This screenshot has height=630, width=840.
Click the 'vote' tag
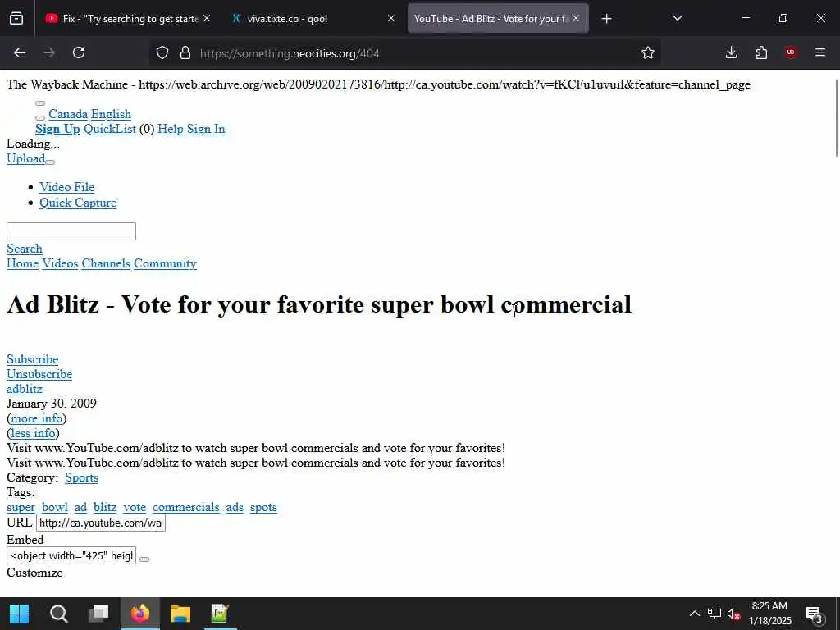(x=135, y=507)
